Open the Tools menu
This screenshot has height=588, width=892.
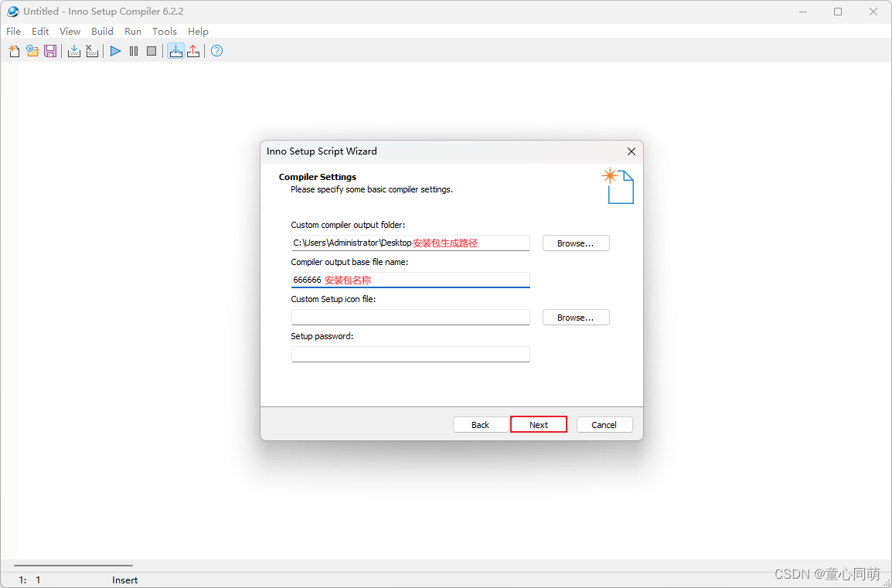165,31
